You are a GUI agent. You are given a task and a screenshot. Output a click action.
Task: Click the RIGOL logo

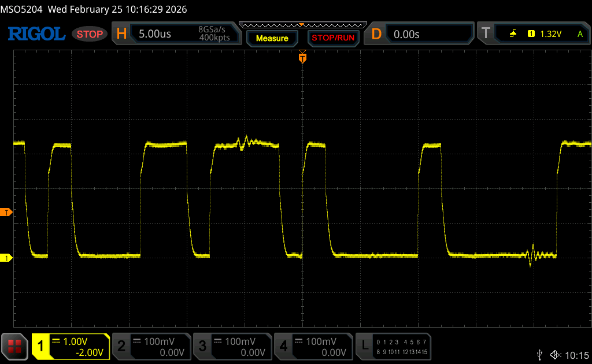[x=36, y=34]
